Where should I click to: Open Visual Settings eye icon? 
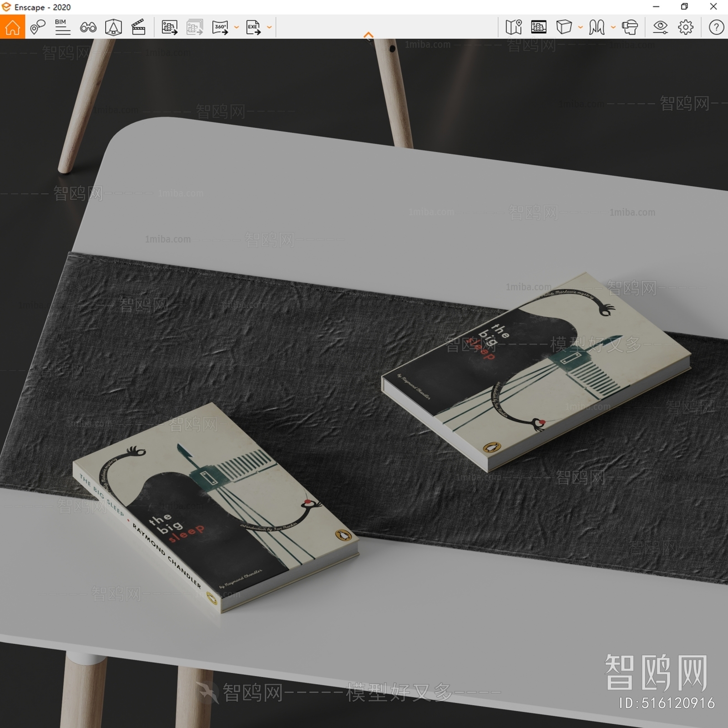[x=660, y=27]
